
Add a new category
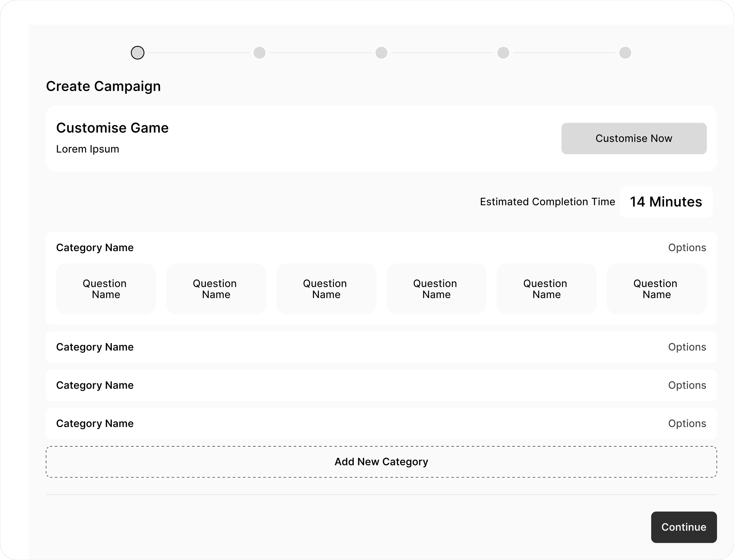(x=381, y=462)
